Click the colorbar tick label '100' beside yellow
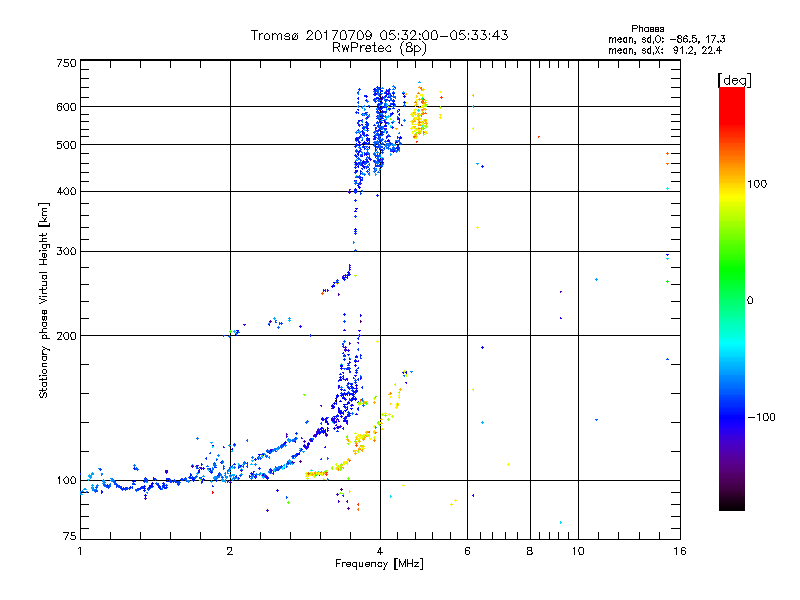 click(x=757, y=184)
